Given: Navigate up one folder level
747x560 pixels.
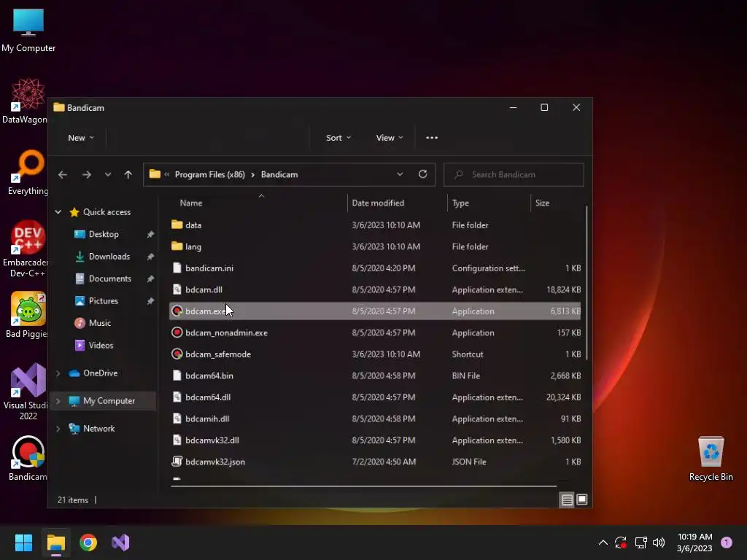Looking at the screenshot, I should (128, 175).
